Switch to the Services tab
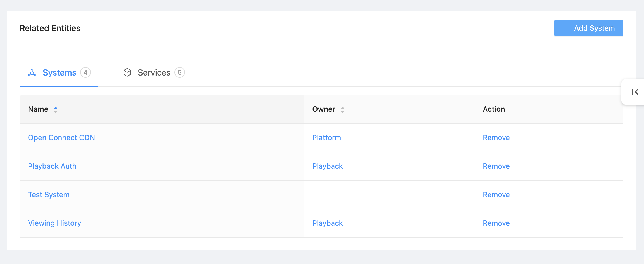Viewport: 644px width, 264px height. 154,73
